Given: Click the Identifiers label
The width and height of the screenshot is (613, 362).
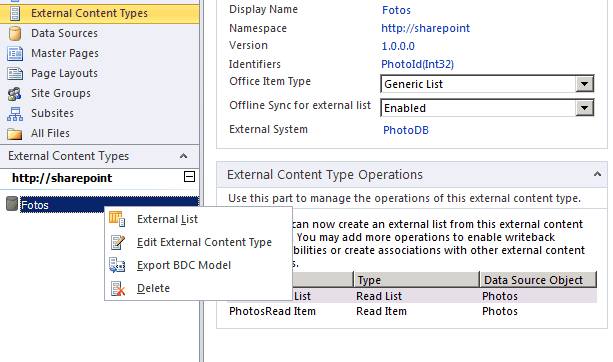Looking at the screenshot, I should point(255,64).
